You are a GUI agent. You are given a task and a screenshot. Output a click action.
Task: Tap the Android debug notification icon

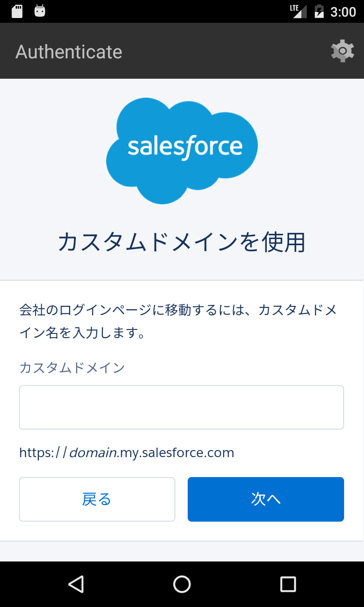coord(40,11)
